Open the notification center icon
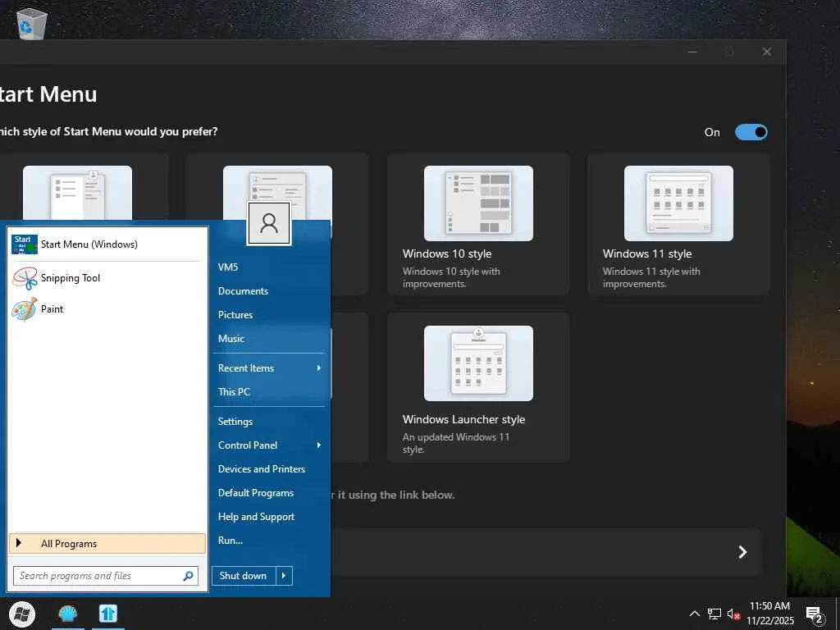Image resolution: width=840 pixels, height=630 pixels. click(815, 615)
